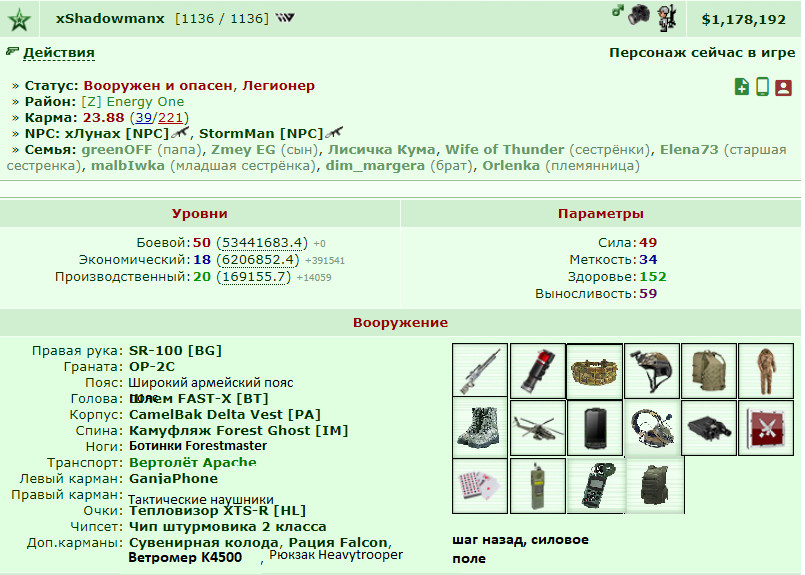This screenshot has width=805, height=575.
Task: Open the OP-2C grenade thumbnail
Action: (538, 371)
